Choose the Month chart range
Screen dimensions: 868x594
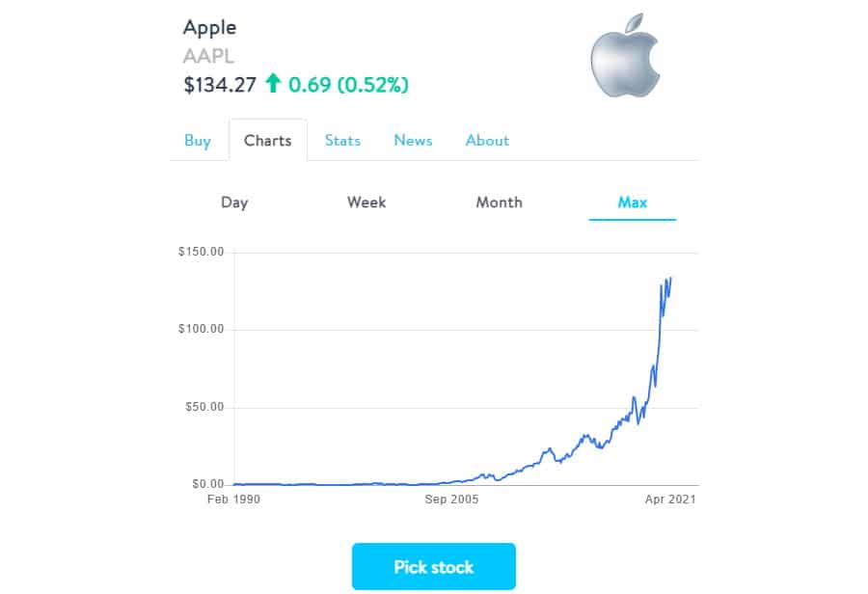tap(500, 202)
